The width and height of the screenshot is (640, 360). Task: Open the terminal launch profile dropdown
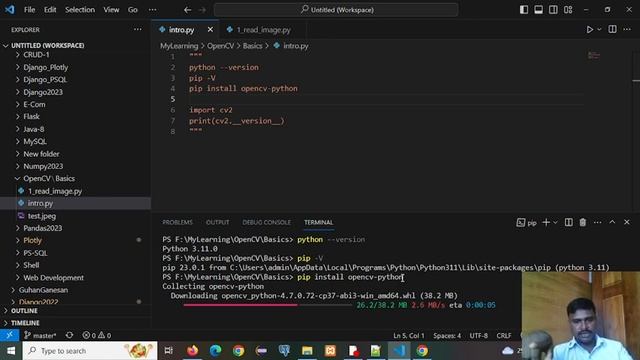coord(555,223)
